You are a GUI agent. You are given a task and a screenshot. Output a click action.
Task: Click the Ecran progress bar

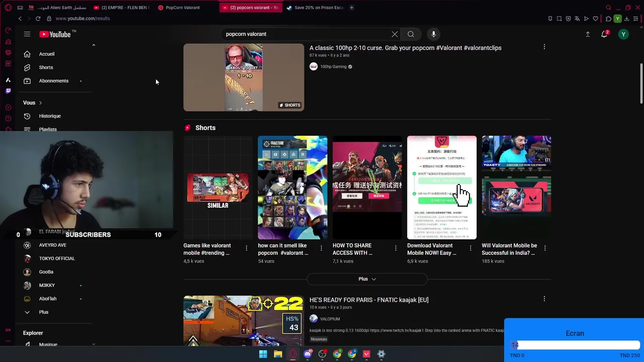575,345
